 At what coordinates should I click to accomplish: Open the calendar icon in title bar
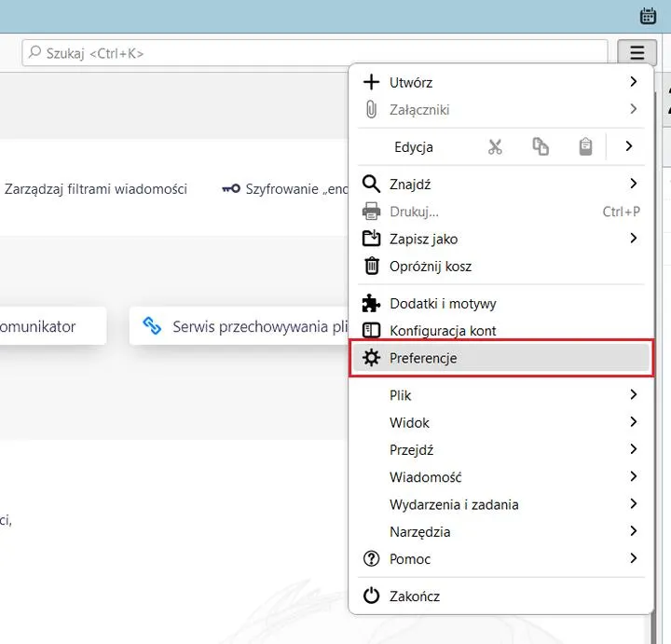(x=648, y=16)
